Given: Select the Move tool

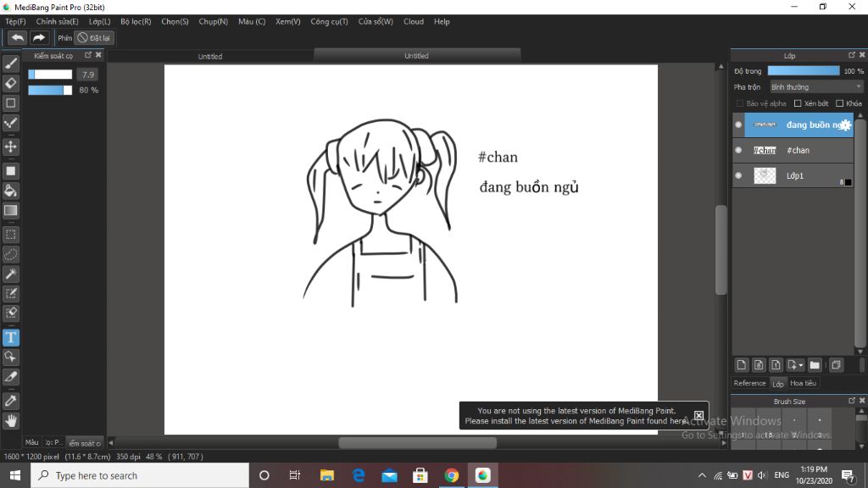Looking at the screenshot, I should (x=10, y=147).
